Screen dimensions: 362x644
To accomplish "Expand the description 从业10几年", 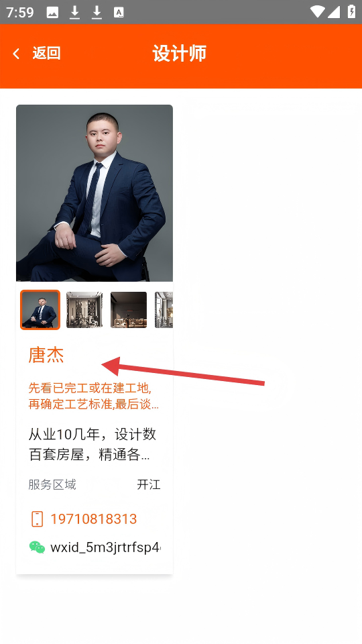I will (x=93, y=444).
